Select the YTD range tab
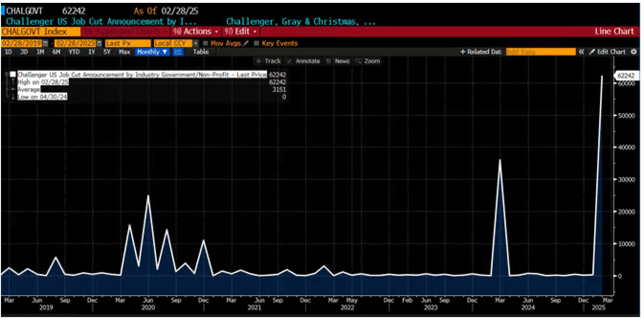The height and width of the screenshot is (318, 644). pos(74,52)
